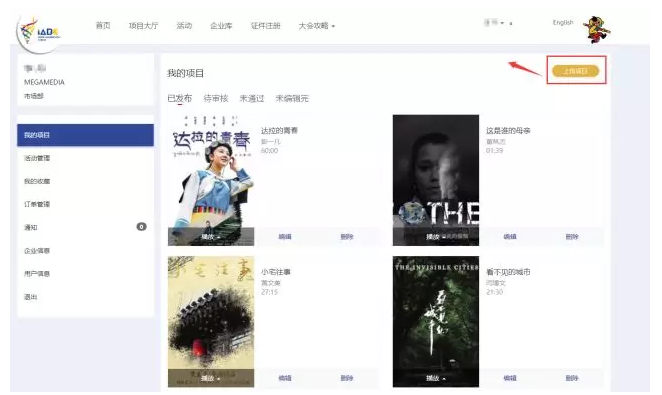Click the 看不见的城市 project title text
The image size is (662, 395).
point(508,272)
